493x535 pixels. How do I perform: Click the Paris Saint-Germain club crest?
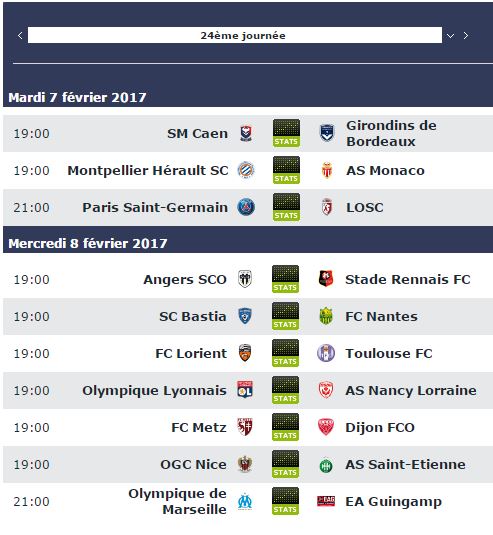(x=246, y=207)
